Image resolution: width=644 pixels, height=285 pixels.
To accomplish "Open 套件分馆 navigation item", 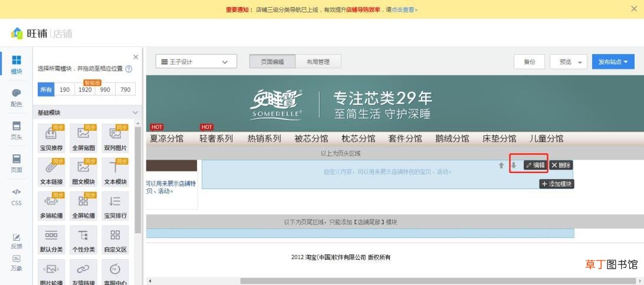I will click(x=405, y=138).
